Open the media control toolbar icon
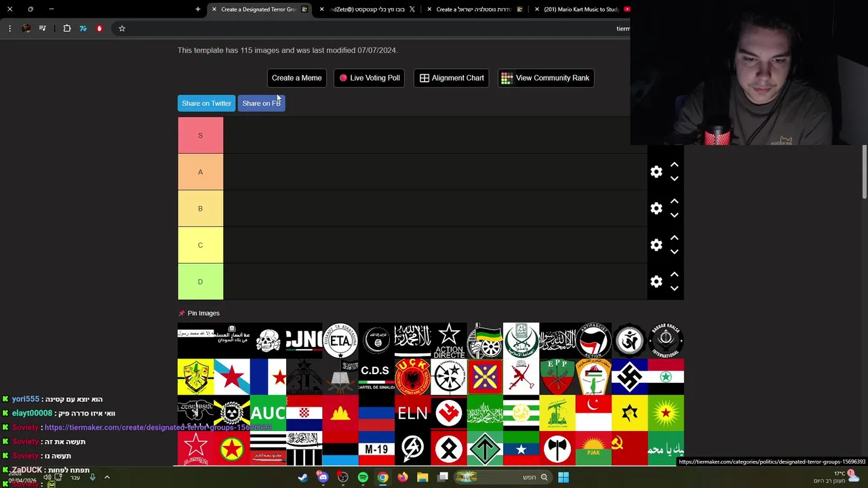 tap(43, 28)
